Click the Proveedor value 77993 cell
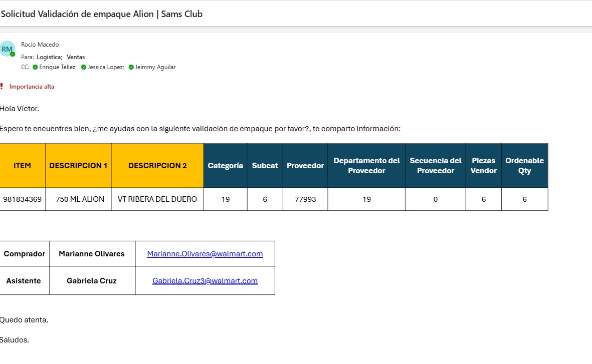 305,199
